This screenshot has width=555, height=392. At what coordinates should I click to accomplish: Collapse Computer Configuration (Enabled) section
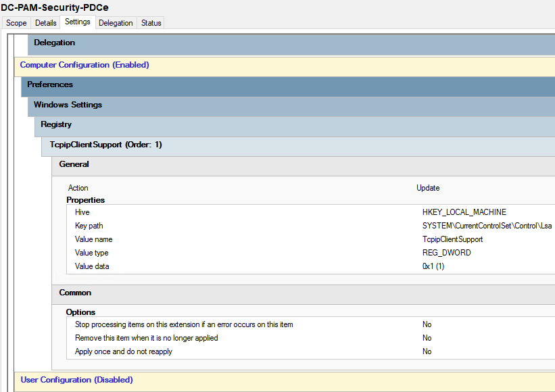click(85, 66)
